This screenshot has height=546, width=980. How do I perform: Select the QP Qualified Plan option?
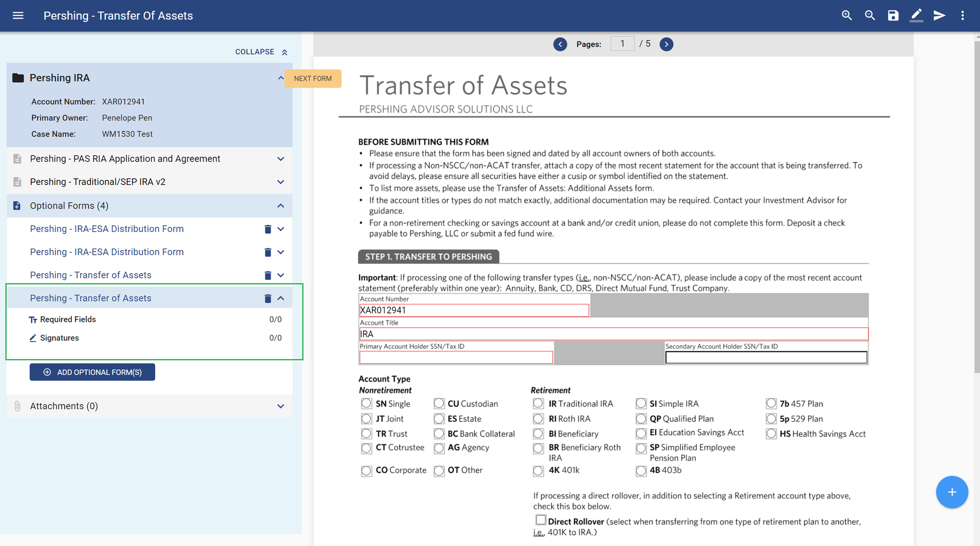pyautogui.click(x=641, y=419)
